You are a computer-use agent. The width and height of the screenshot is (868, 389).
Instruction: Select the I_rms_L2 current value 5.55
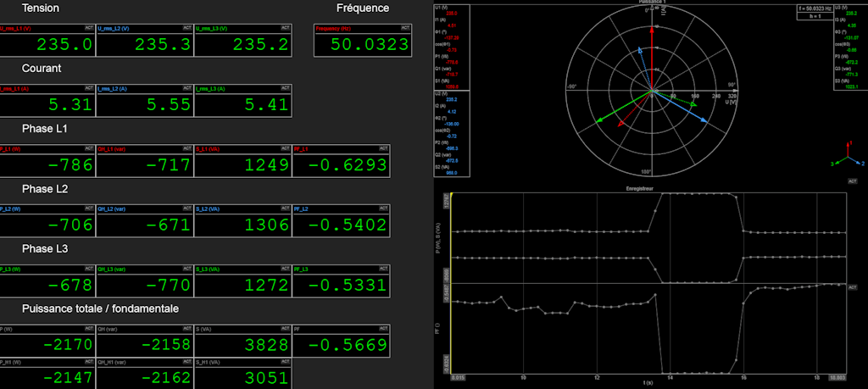[x=169, y=104]
